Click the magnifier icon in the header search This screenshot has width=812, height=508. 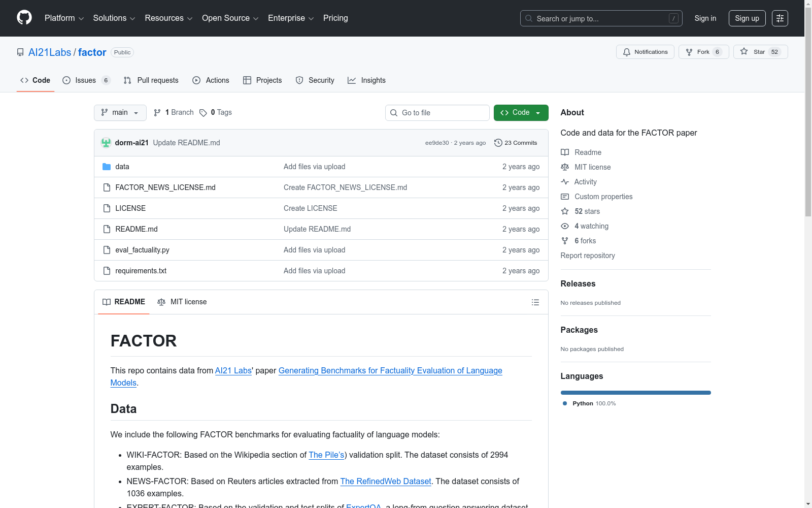[x=529, y=18]
